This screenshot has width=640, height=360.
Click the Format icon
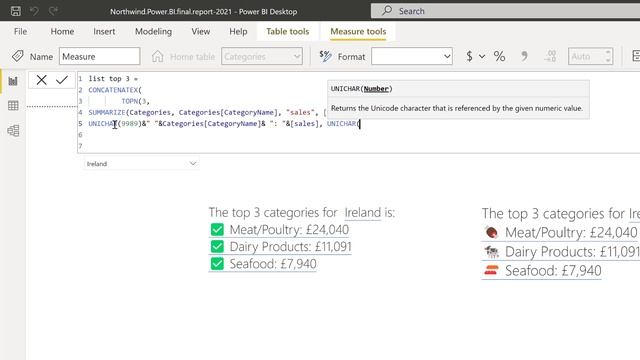[325, 56]
